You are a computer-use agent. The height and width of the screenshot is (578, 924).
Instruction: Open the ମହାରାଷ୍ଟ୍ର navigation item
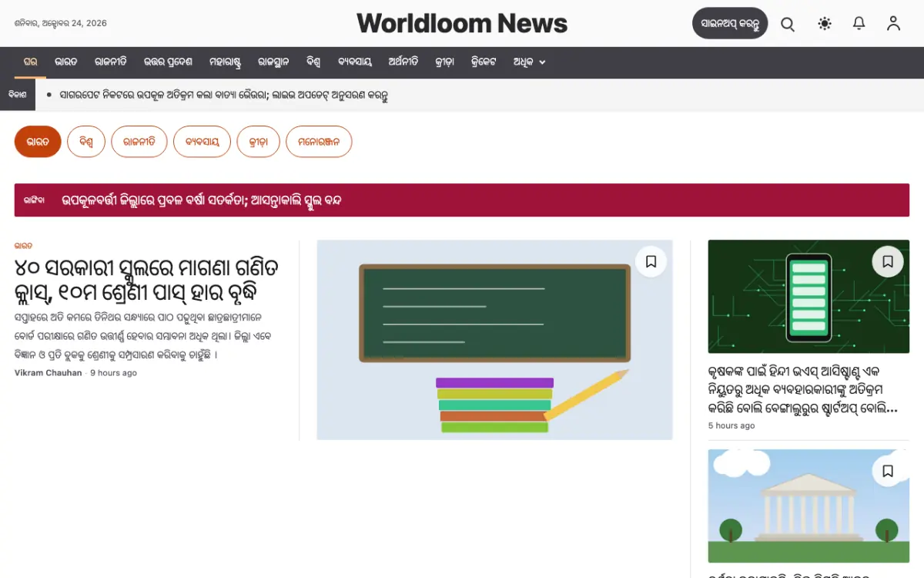[x=225, y=62]
